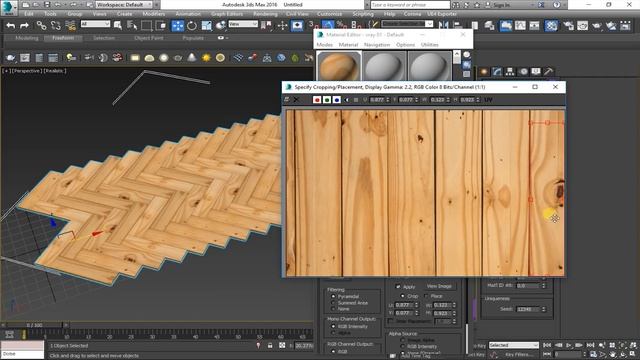Select the Crop radio button
640x360 pixels.
(x=402, y=296)
